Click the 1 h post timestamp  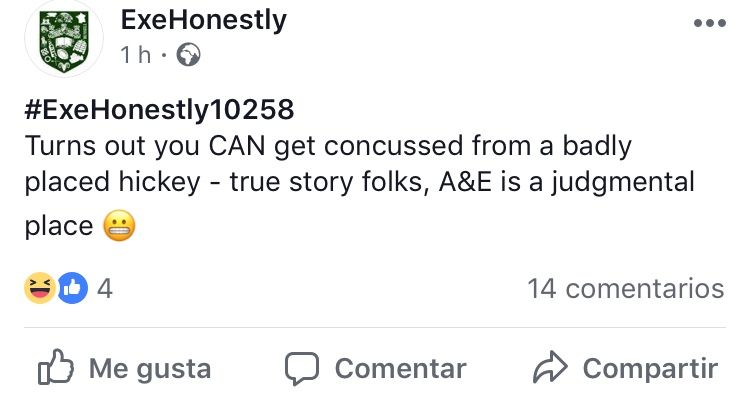click(136, 55)
